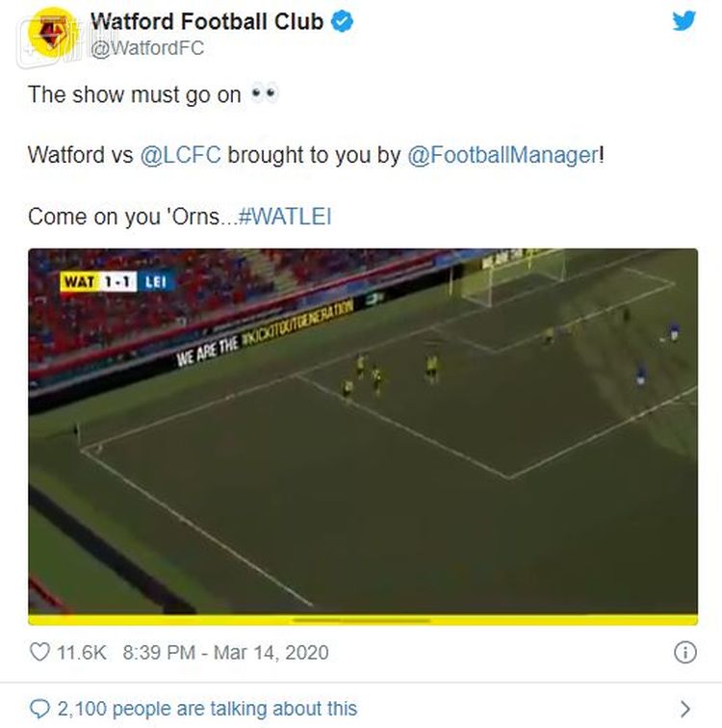Like the tweet with the heart icon

[39, 652]
